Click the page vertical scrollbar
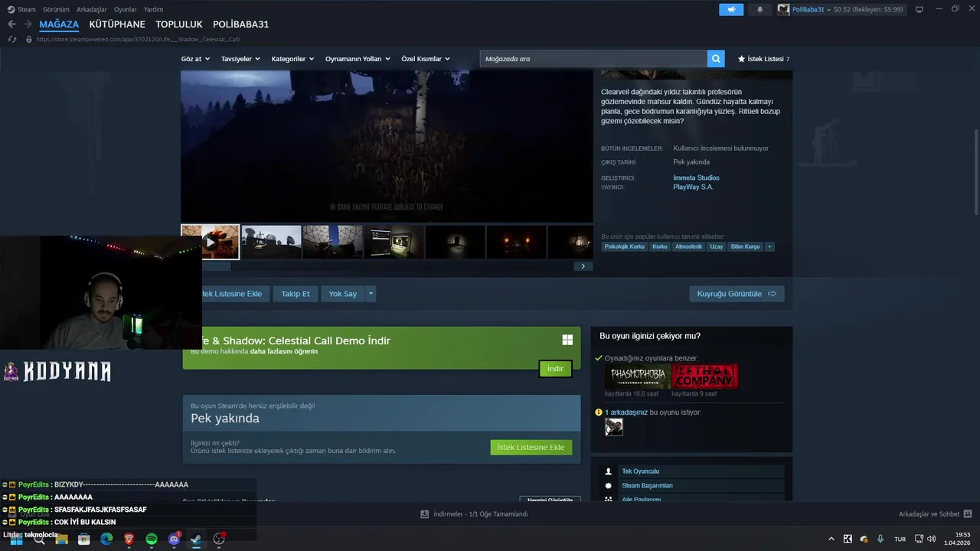The height and width of the screenshot is (551, 980). tap(976, 172)
